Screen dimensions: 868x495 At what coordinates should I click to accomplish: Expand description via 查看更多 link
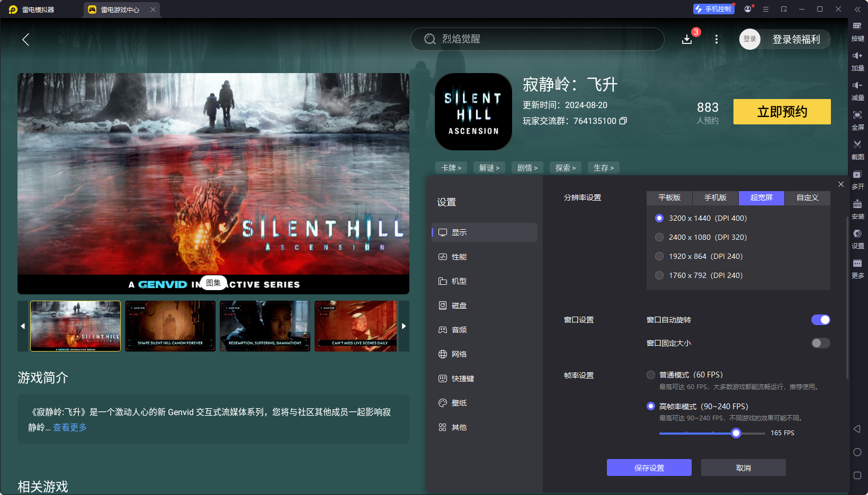[x=70, y=427]
